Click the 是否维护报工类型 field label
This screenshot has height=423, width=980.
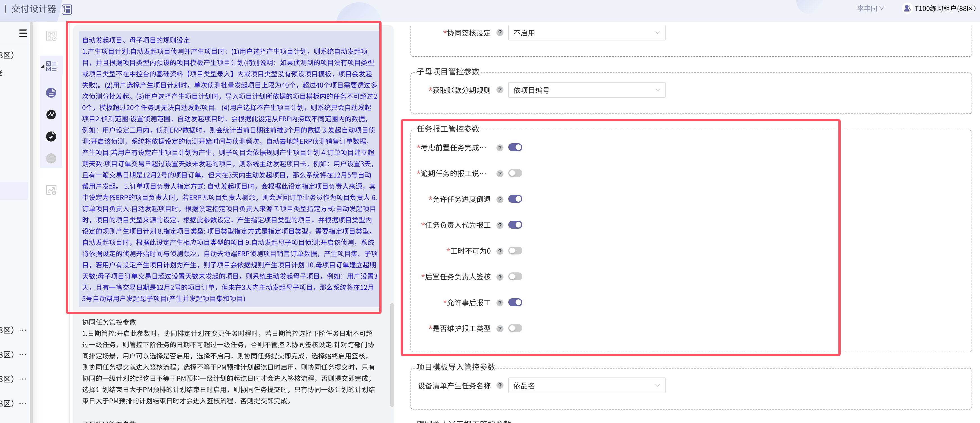coord(461,329)
